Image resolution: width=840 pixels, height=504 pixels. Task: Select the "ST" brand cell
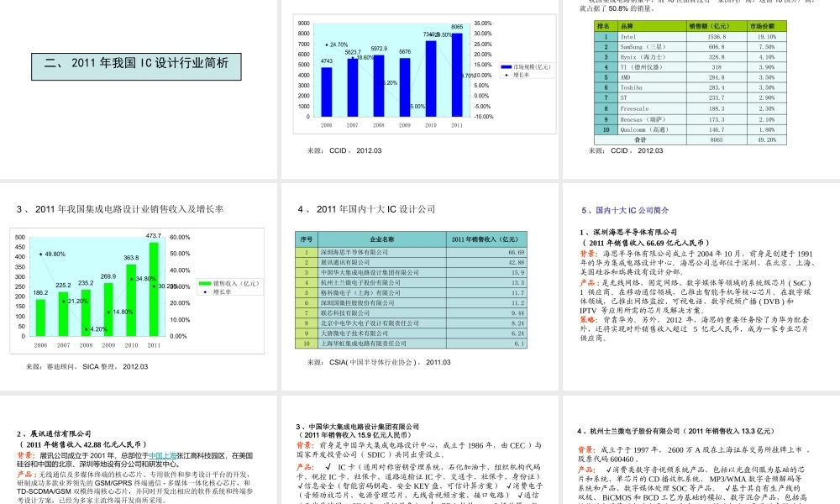[x=652, y=98]
